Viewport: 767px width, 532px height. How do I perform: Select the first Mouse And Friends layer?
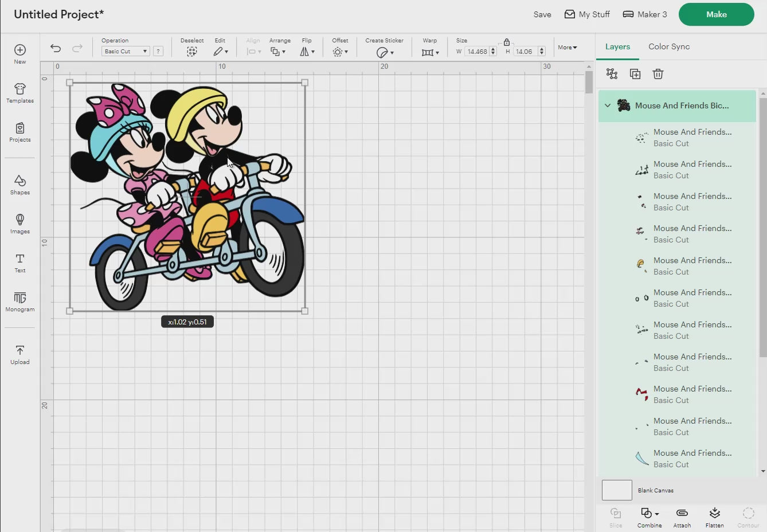[x=677, y=138]
